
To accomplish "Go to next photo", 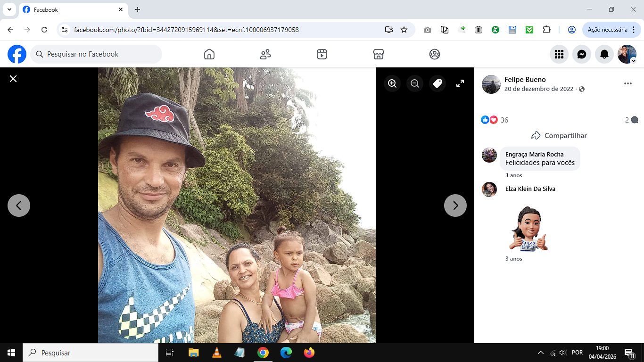I will (x=455, y=206).
